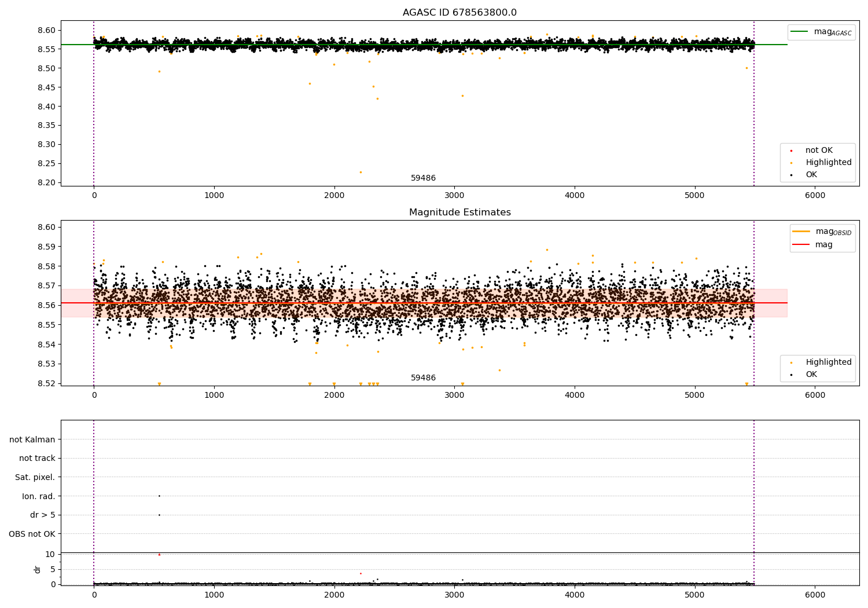This screenshot has width=868, height=608.
Task: Click the '8.59' y-axis tick label
Action: pos(47,247)
